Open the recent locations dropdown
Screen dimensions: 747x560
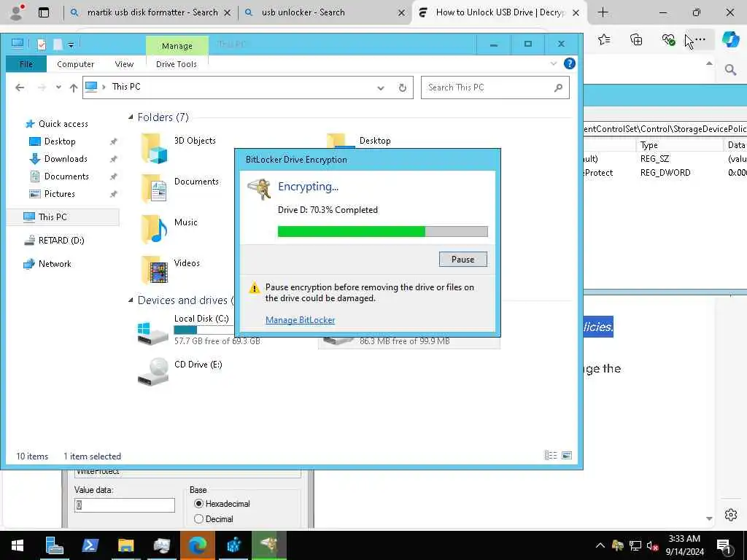tap(58, 87)
